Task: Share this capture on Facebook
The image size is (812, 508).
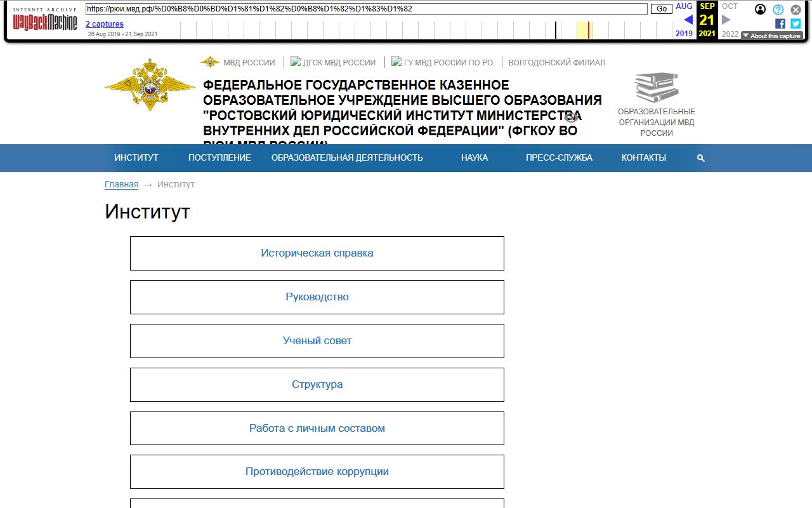Action: point(780,23)
